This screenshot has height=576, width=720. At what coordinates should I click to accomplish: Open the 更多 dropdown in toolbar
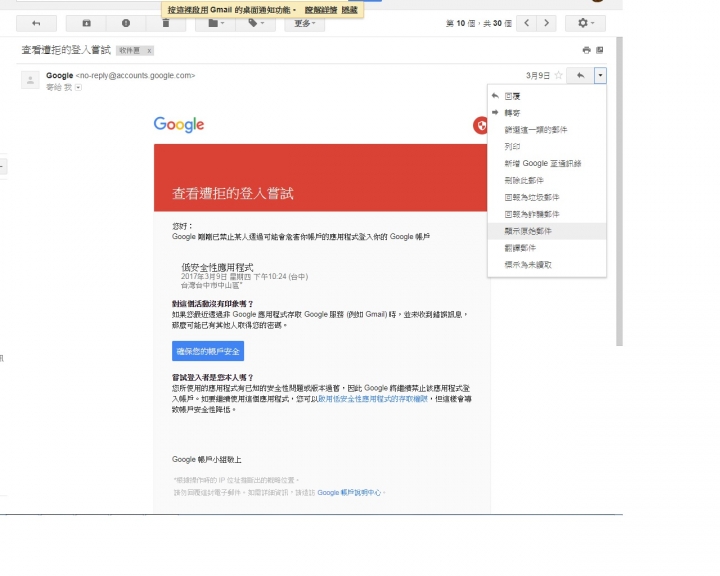[304, 23]
